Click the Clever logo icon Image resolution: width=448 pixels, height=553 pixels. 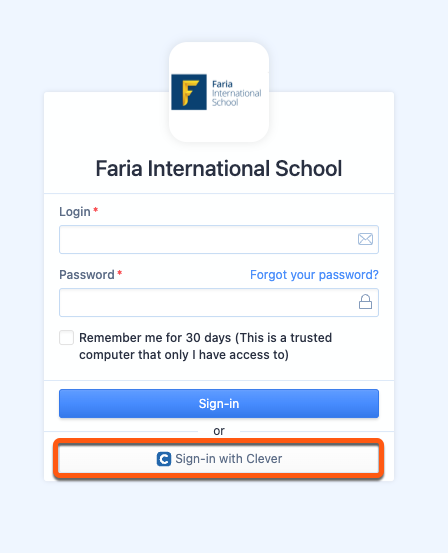[164, 459]
